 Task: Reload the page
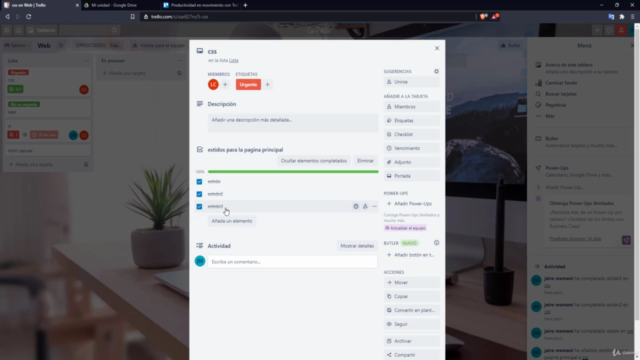29,17
